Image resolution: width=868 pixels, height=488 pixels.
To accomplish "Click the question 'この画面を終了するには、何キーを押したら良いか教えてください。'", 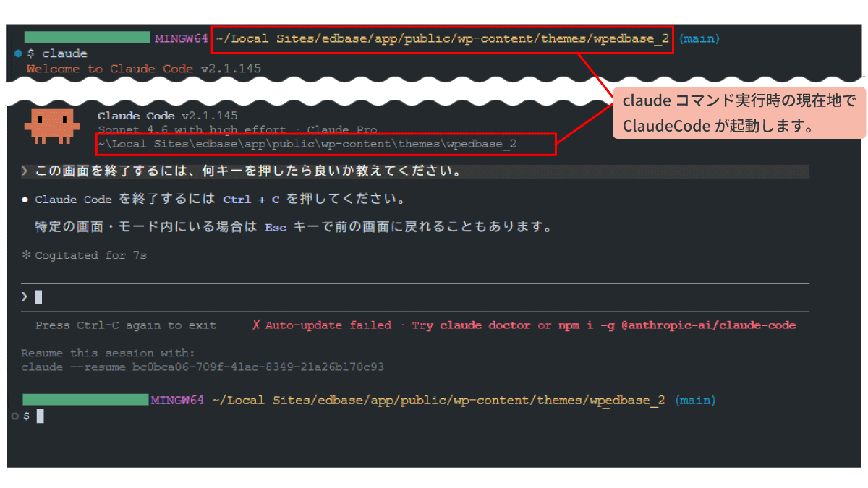I will [x=248, y=171].
